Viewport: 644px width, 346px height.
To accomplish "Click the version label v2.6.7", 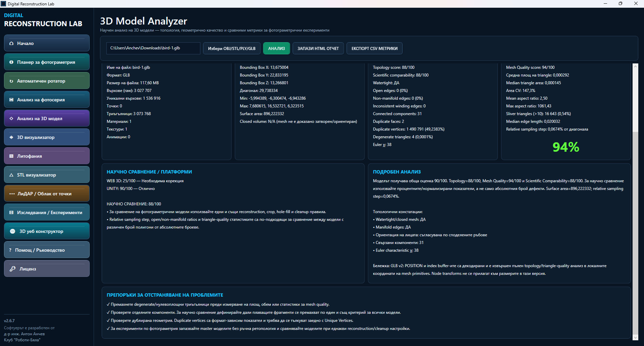I will pyautogui.click(x=9, y=321).
